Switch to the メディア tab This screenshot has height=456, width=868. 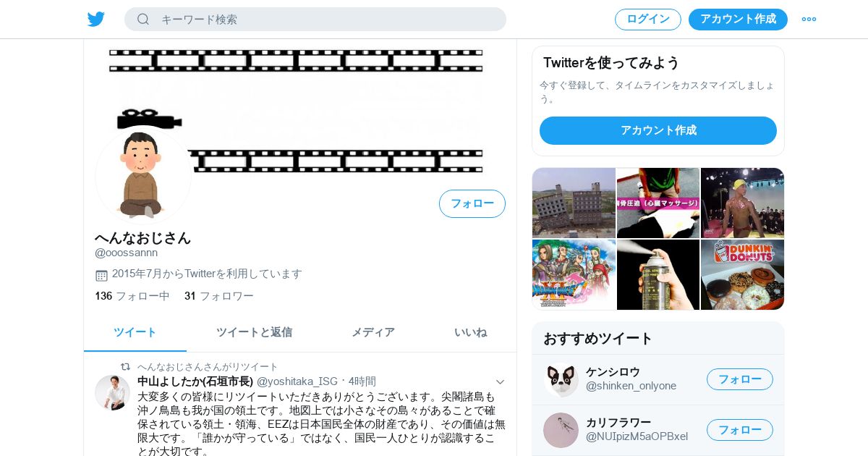373,332
